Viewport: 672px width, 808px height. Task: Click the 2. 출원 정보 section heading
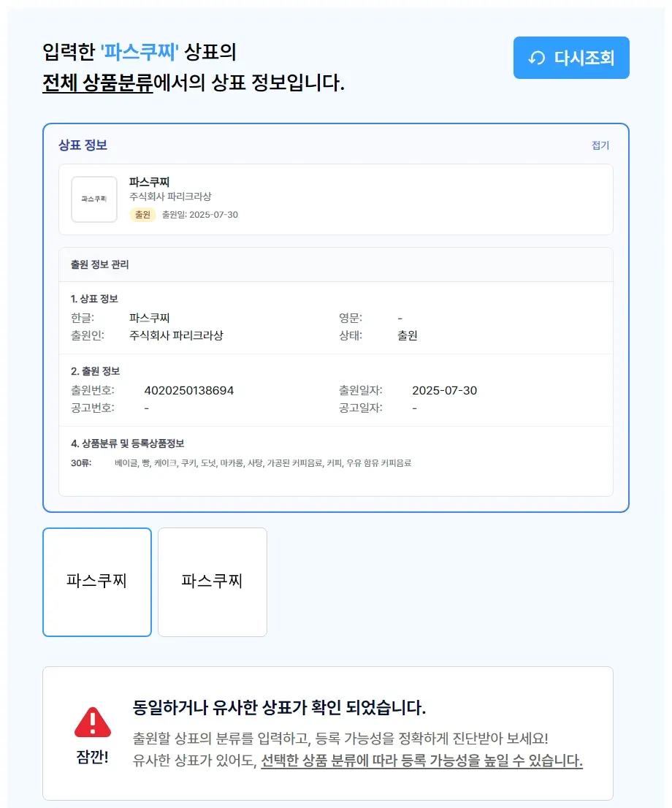[x=96, y=371]
